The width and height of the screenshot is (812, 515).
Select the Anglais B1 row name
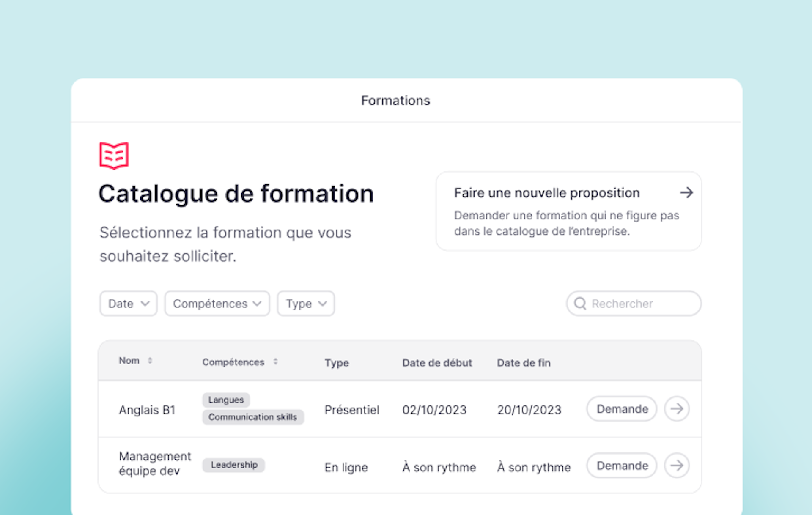click(147, 410)
